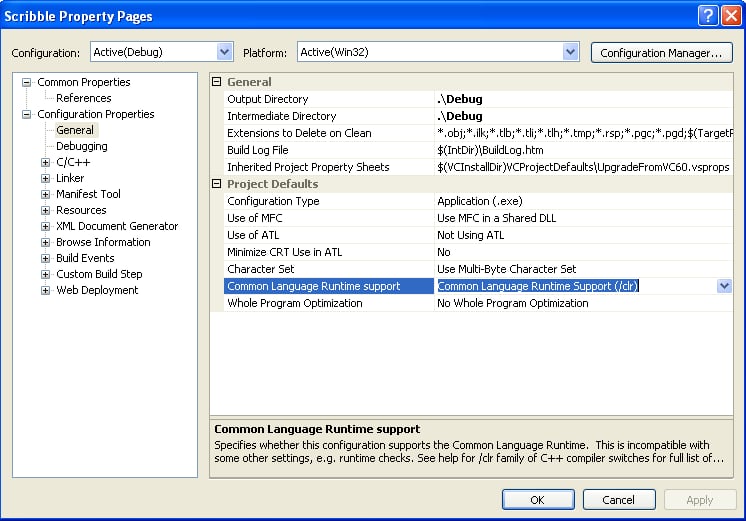Screen dimensions: 746x521
Task: Click the Application (.exe) value
Action: point(480,201)
